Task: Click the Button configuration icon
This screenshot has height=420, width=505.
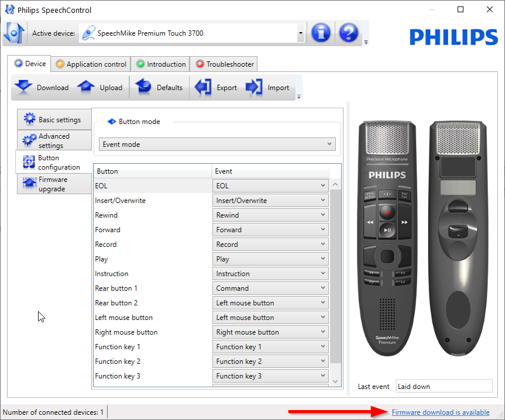Action: [x=29, y=162]
